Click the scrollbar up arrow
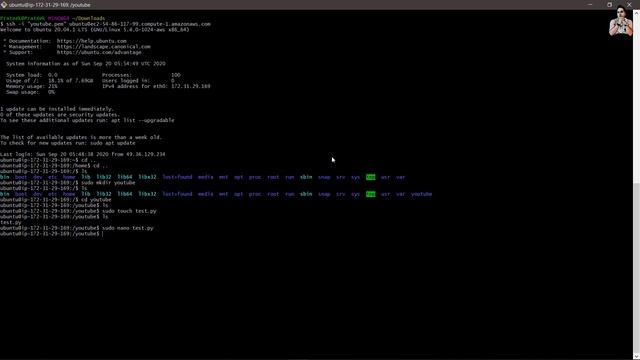 [x=636, y=13]
